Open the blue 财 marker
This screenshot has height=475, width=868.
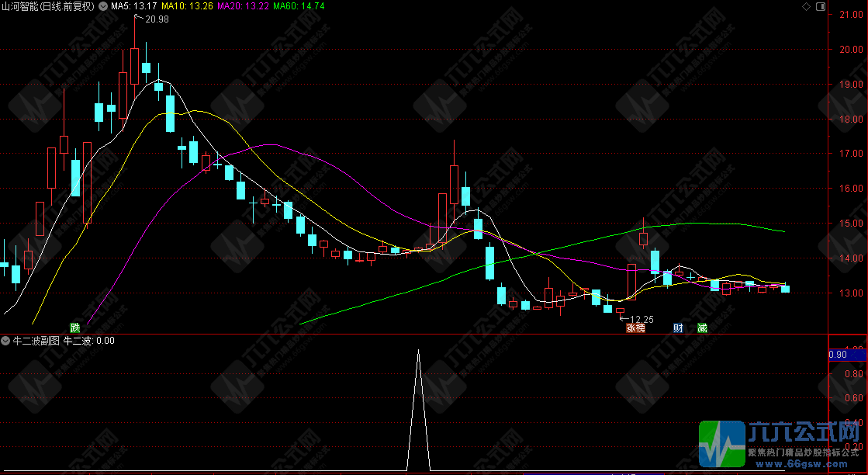[x=678, y=328]
